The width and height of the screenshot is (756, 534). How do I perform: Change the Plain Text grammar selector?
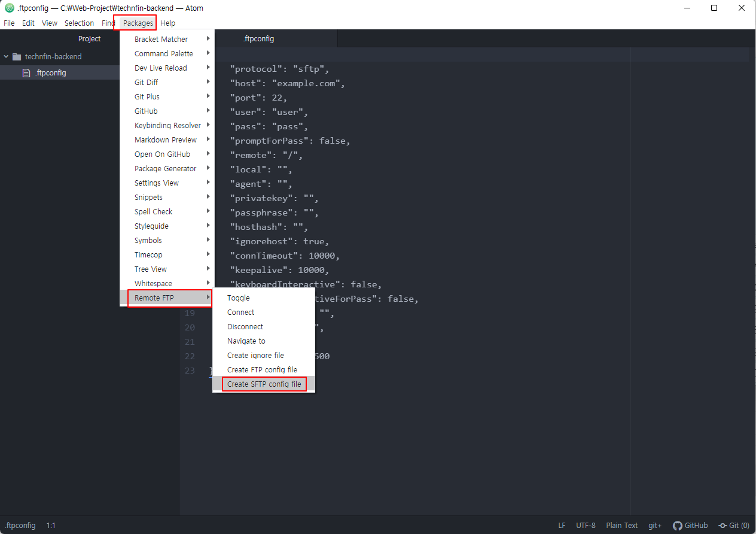click(x=621, y=525)
